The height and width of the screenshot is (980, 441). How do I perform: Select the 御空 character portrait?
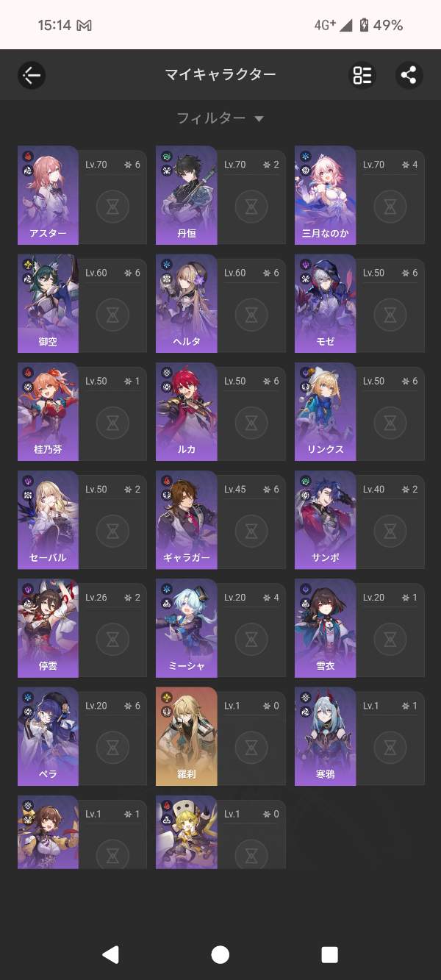48,304
